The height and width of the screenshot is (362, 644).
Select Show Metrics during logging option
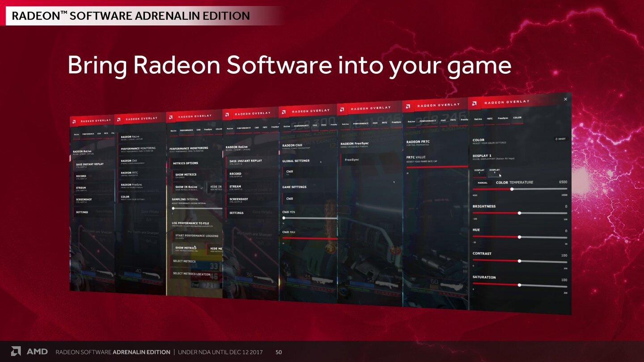[188, 248]
